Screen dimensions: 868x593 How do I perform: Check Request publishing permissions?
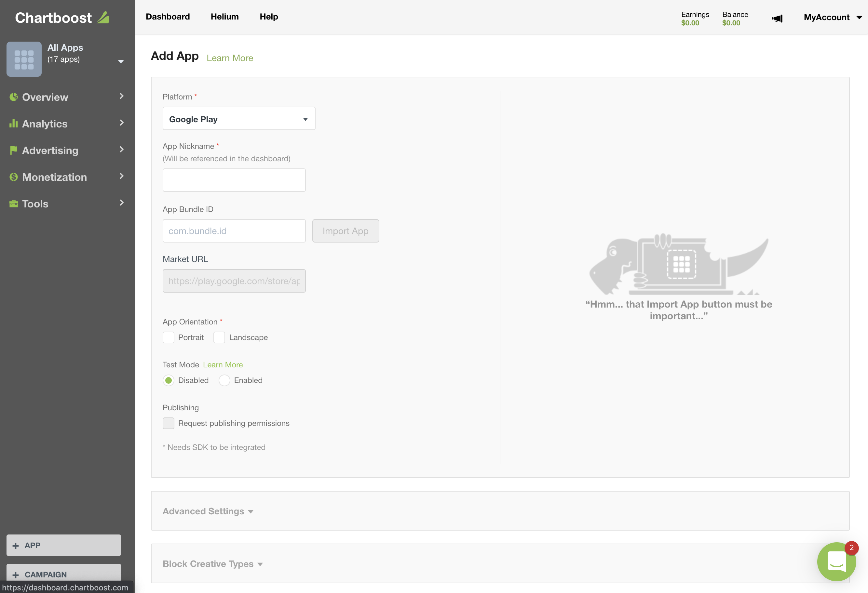169,423
